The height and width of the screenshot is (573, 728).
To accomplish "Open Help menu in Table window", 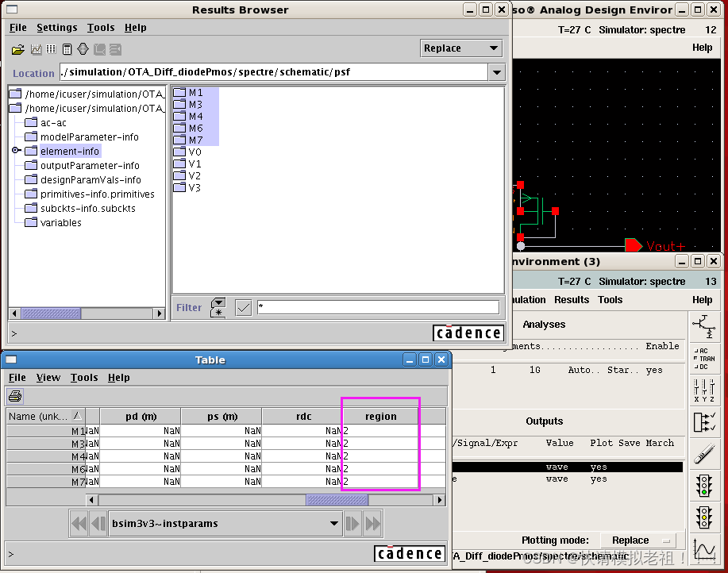I will point(119,378).
